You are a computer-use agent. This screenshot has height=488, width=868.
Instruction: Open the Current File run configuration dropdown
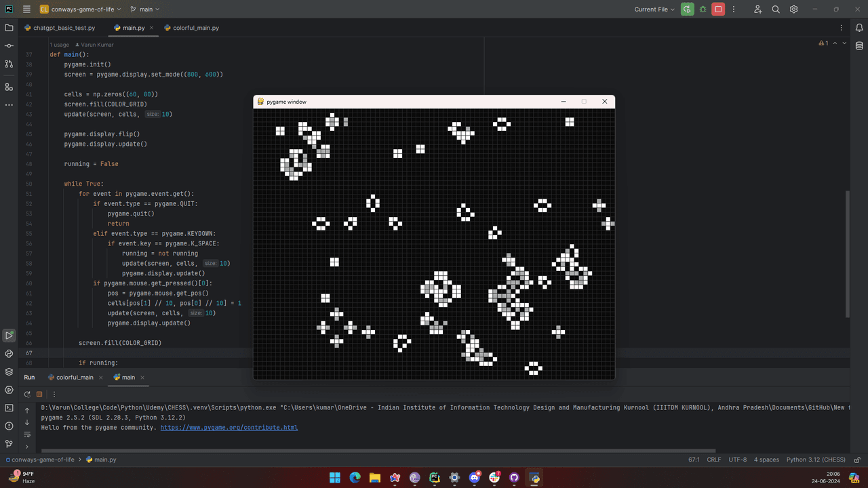point(654,9)
